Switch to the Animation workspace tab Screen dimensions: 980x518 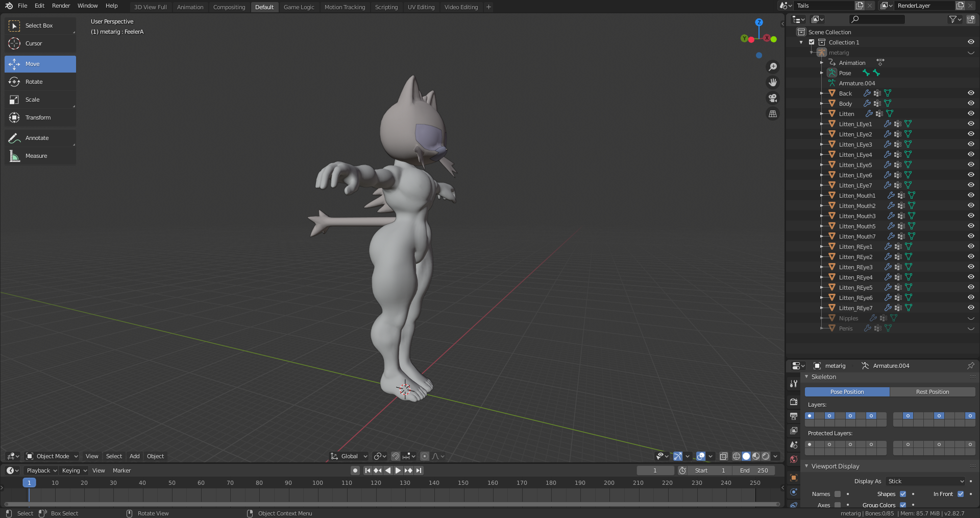click(190, 7)
